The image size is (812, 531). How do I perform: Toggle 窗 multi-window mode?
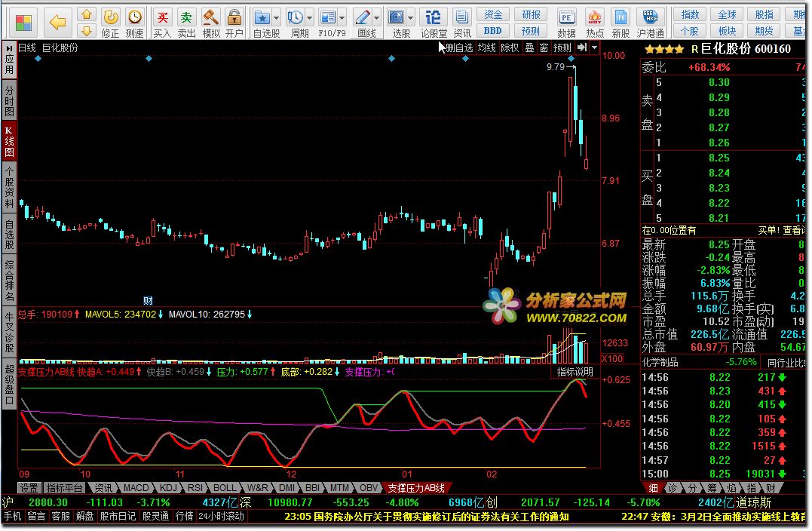pyautogui.click(x=544, y=48)
